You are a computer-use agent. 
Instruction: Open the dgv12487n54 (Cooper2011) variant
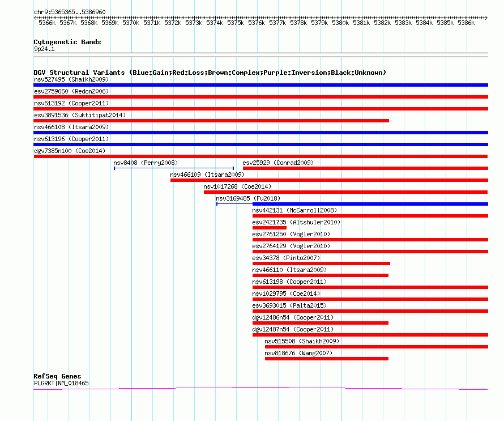click(293, 329)
